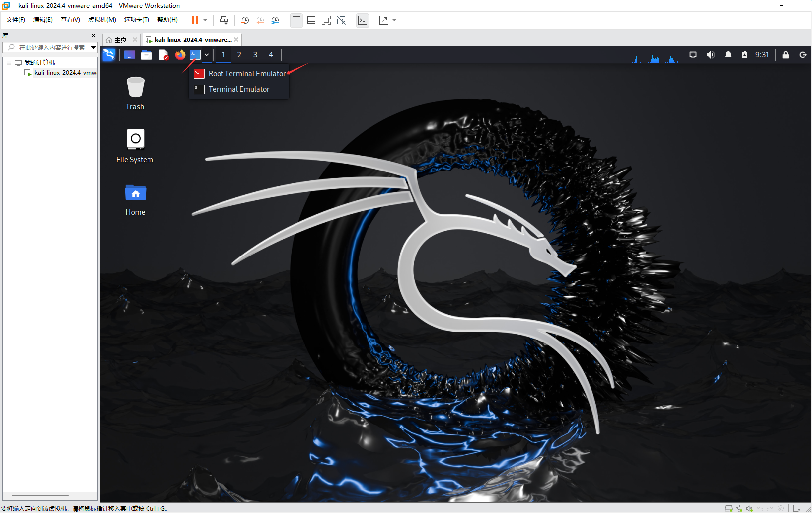Select 我的计算机 in the library tree
This screenshot has height=513, width=812.
(39, 63)
